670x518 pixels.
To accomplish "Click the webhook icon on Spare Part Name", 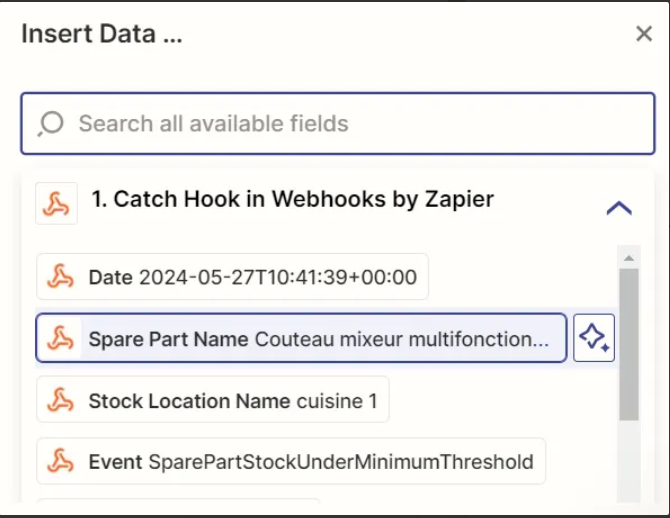I will click(x=60, y=338).
